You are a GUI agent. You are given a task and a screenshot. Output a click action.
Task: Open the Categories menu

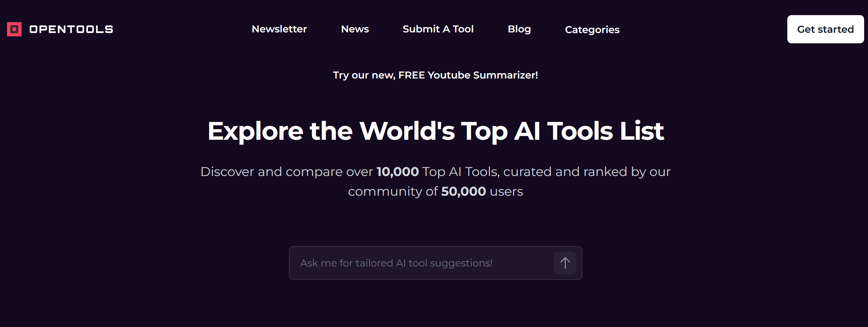592,30
